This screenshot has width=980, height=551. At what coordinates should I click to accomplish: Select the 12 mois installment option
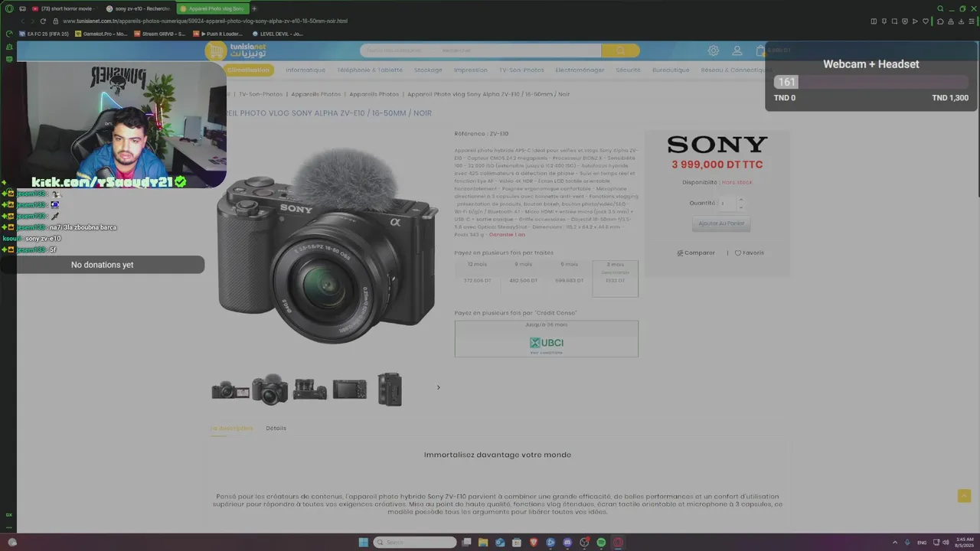(x=478, y=279)
